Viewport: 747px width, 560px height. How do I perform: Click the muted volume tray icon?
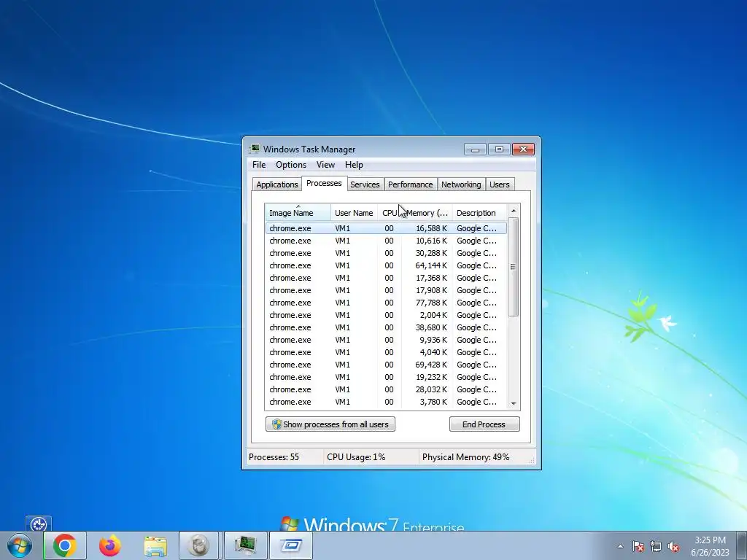tap(673, 547)
